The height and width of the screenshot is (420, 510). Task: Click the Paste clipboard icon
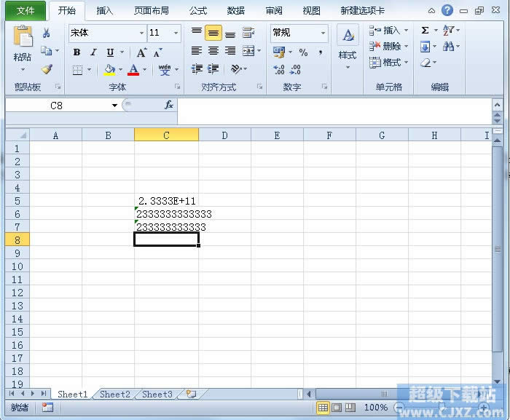23,36
